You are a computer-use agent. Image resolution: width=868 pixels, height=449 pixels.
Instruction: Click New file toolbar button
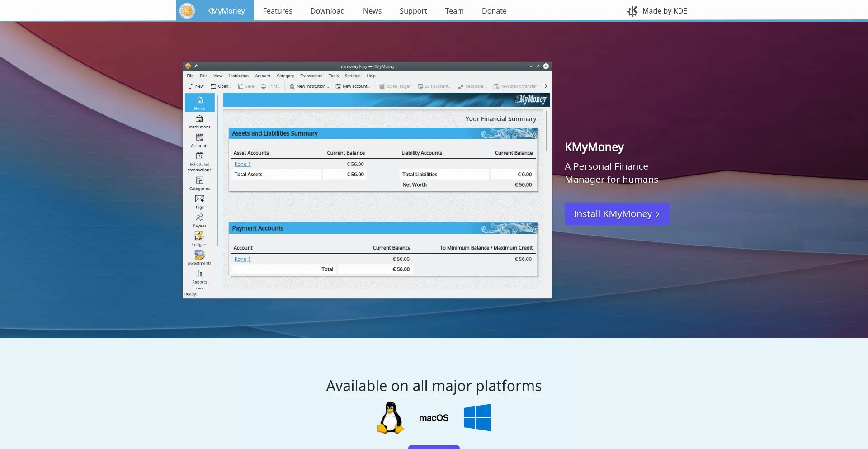pyautogui.click(x=196, y=86)
